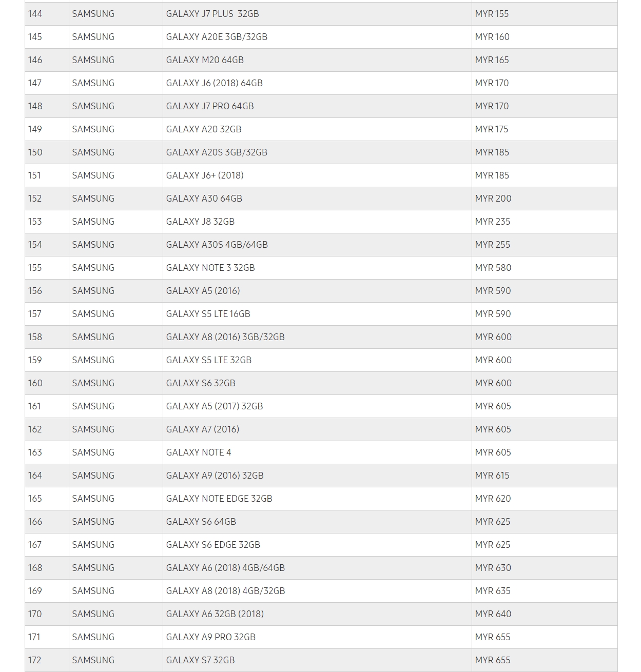Click the GALAXY J7 PLUS 32GB cell
641x672 pixels.
coord(212,14)
